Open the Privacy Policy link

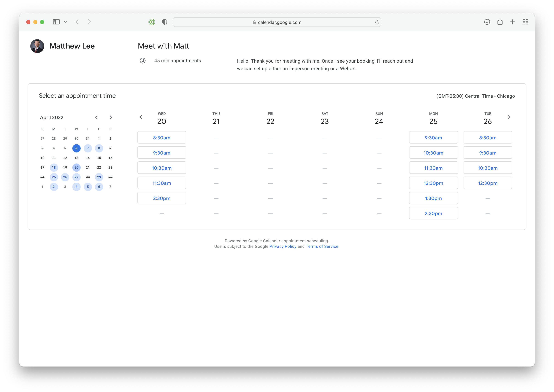coord(283,246)
